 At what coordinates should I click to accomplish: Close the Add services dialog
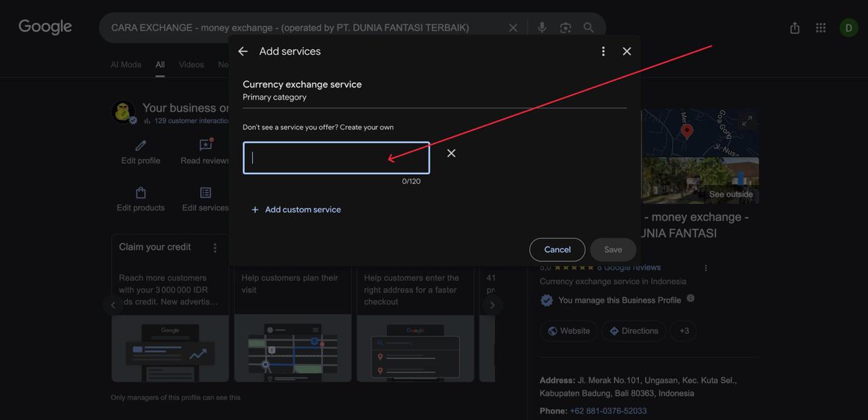tap(627, 51)
